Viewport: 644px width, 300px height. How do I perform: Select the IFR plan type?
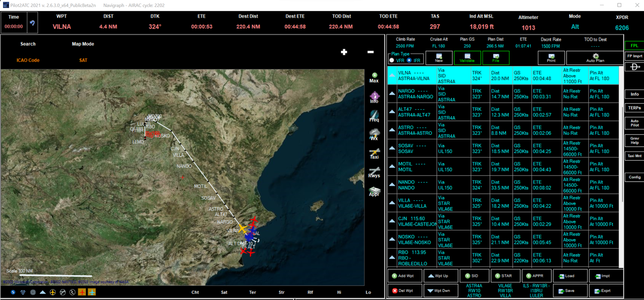409,60
